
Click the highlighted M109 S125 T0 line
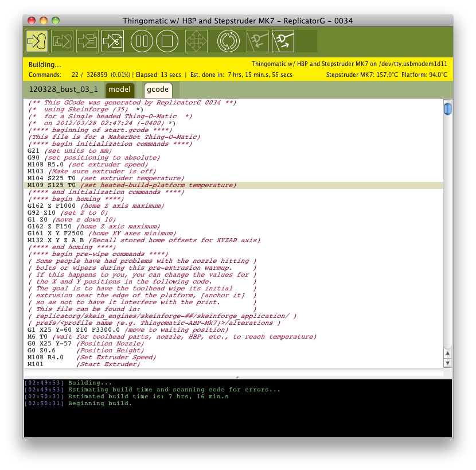pyautogui.click(x=234, y=185)
